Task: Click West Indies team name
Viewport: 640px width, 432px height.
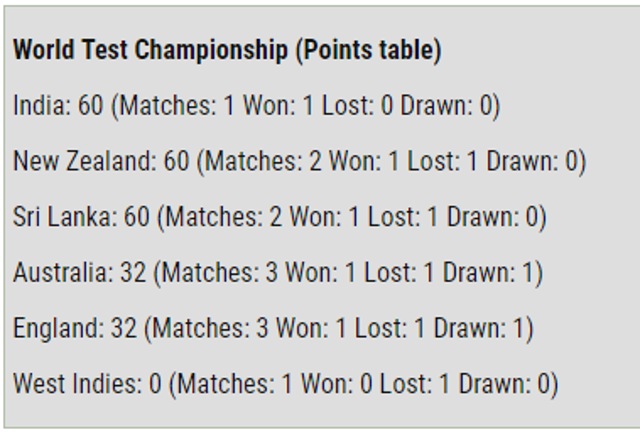Action: coord(74,383)
